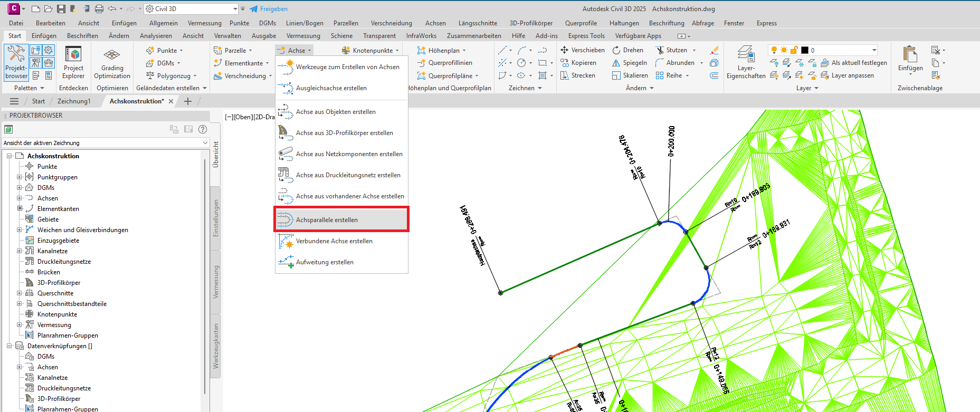
Task: Select the Verschieben (move) tool
Action: pyautogui.click(x=582, y=50)
